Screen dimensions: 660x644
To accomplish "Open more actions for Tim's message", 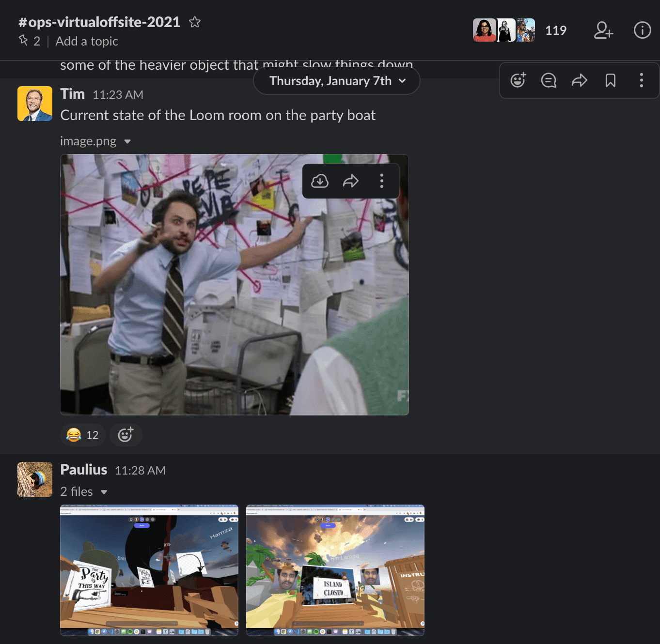I will (x=641, y=80).
